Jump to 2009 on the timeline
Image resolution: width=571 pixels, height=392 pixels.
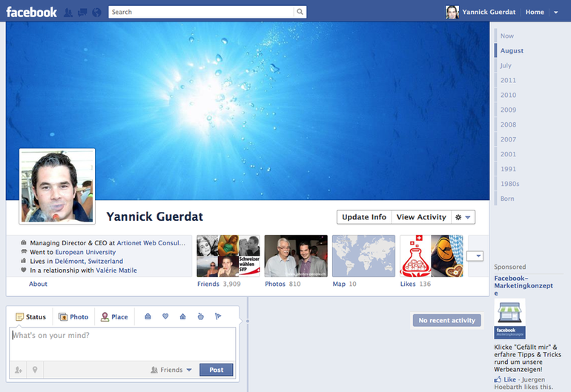pyautogui.click(x=508, y=110)
